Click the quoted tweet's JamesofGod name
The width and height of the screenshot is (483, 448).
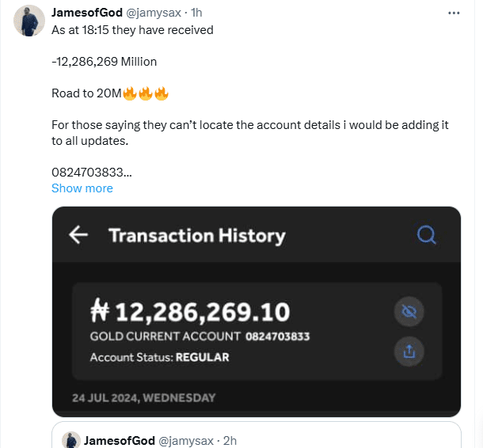pyautogui.click(x=117, y=440)
